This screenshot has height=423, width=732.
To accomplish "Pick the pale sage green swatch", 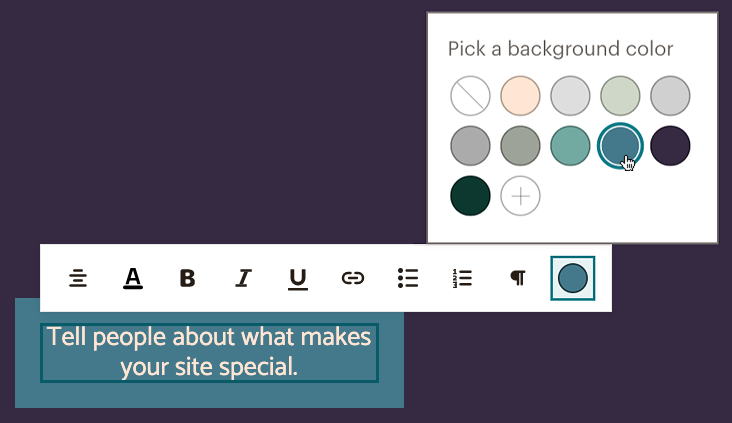I will 620,96.
